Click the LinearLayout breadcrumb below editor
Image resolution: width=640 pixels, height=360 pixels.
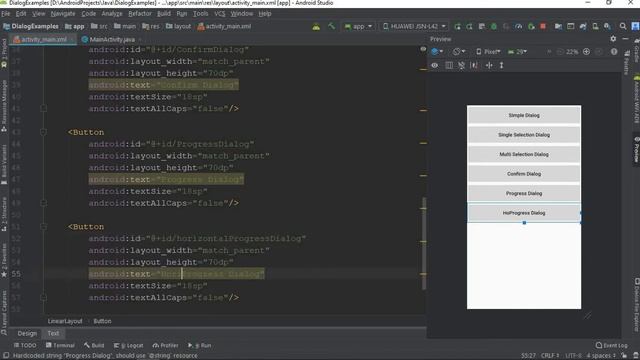[x=65, y=321]
